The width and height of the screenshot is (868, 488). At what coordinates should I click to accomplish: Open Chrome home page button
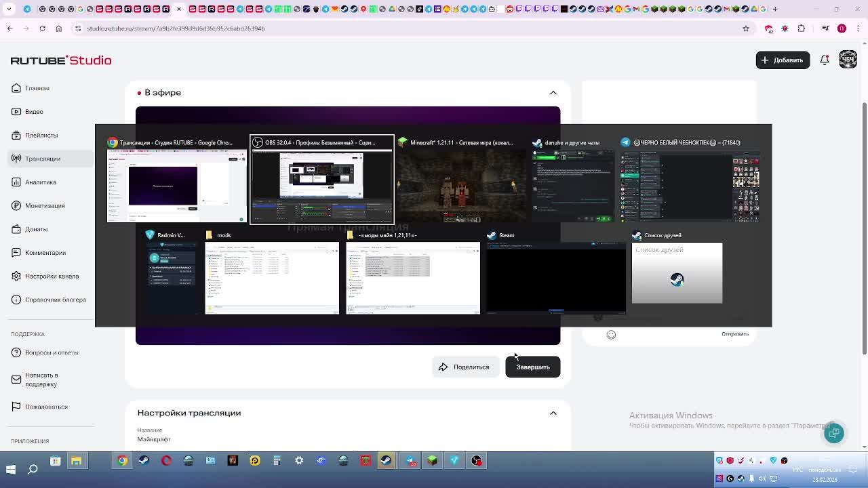tap(58, 28)
